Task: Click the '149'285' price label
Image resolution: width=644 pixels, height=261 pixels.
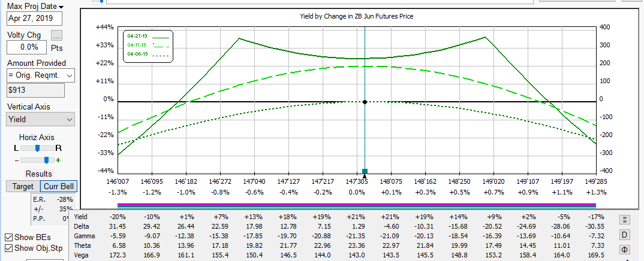Action: (x=596, y=181)
